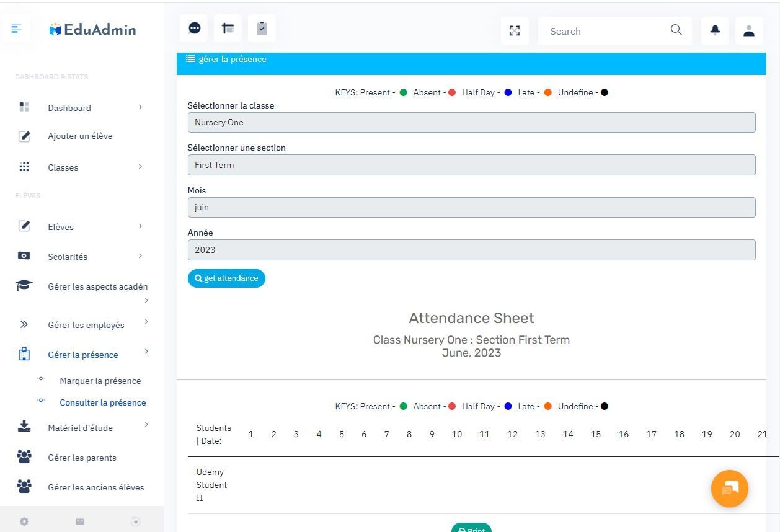This screenshot has width=780, height=532.
Task: Click the settings gear in sidebar footer
Action: coord(24,521)
